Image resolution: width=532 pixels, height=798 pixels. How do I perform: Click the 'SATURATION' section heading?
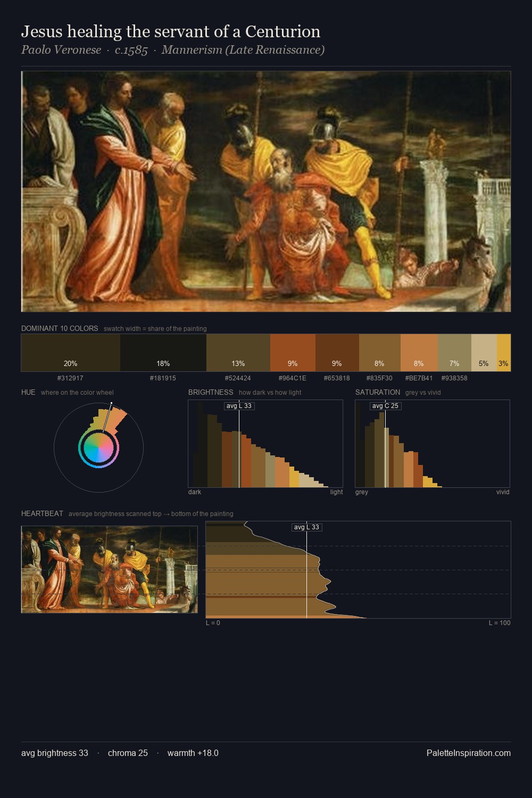tap(378, 392)
